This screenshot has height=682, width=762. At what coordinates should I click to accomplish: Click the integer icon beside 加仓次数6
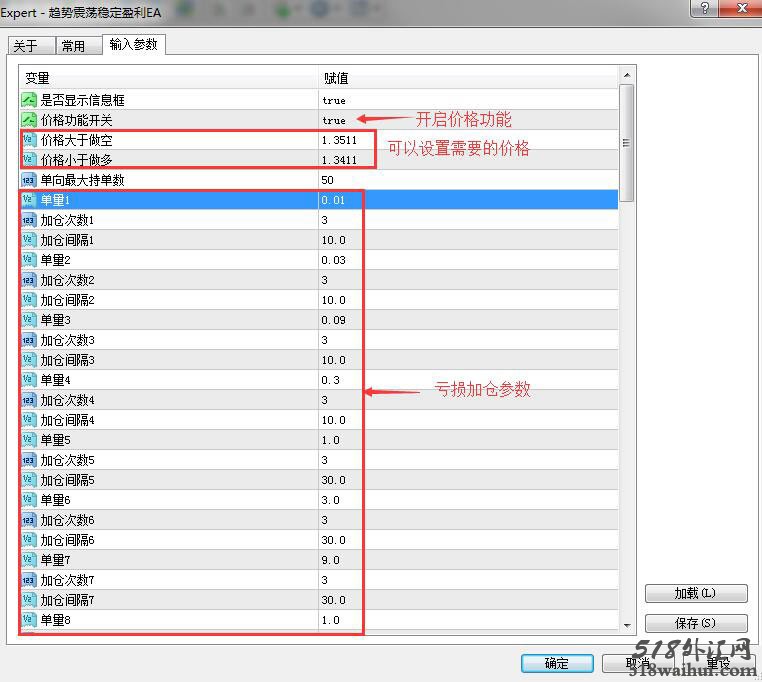tap(29, 520)
